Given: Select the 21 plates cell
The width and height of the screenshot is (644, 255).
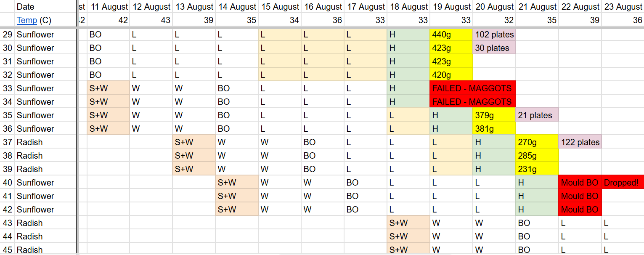Looking at the screenshot, I should pos(537,115).
